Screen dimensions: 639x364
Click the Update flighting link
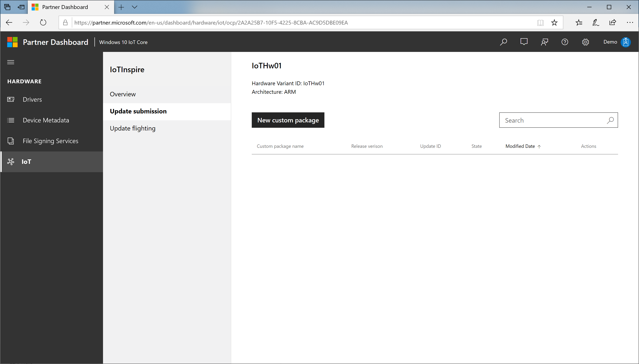(133, 128)
